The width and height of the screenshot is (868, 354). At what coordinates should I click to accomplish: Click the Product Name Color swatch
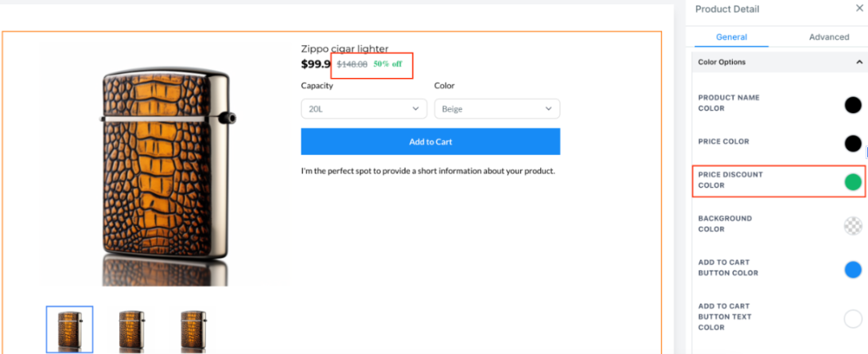click(x=853, y=104)
